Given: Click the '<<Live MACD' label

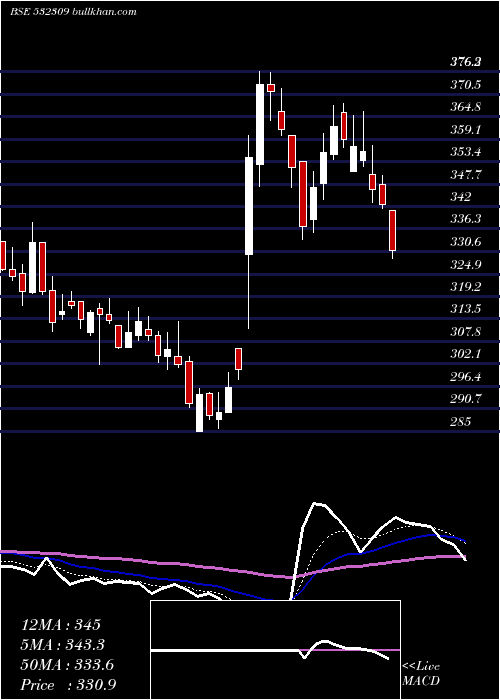Looking at the screenshot, I should coord(421,673).
